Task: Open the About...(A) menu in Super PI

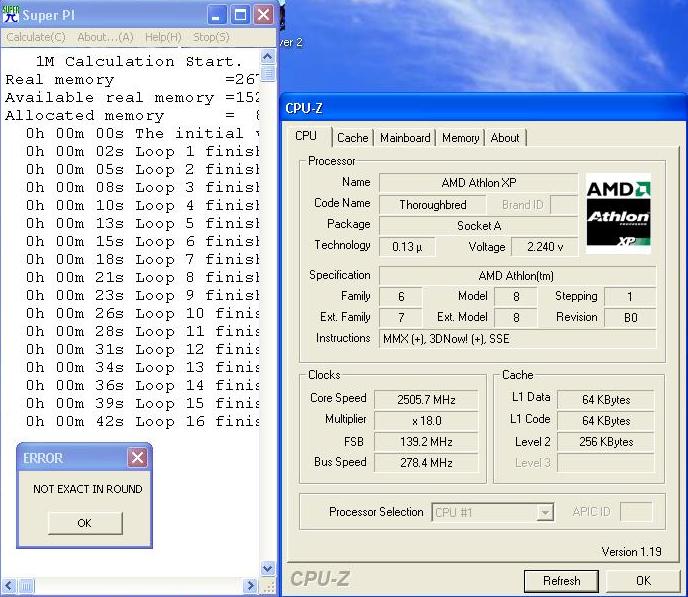Action: tap(105, 37)
